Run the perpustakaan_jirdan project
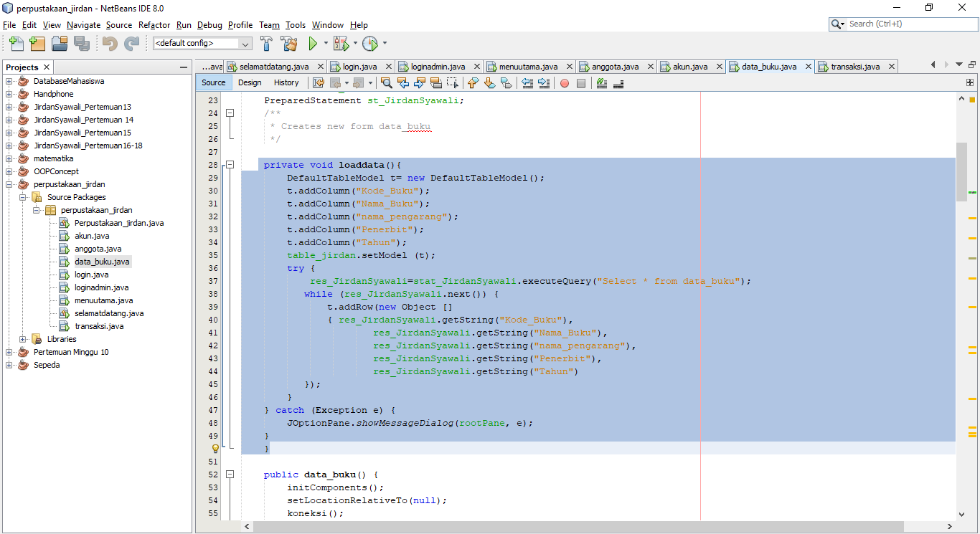 (x=314, y=44)
